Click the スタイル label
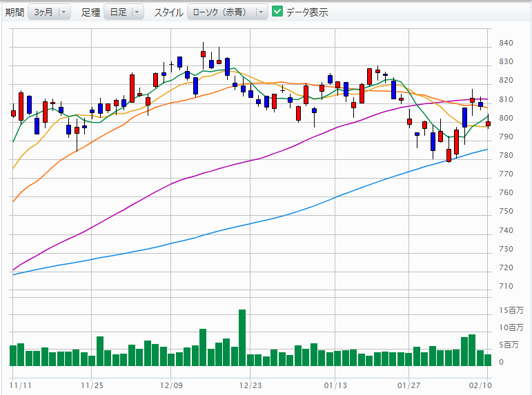The height and width of the screenshot is (395, 532). (x=168, y=12)
